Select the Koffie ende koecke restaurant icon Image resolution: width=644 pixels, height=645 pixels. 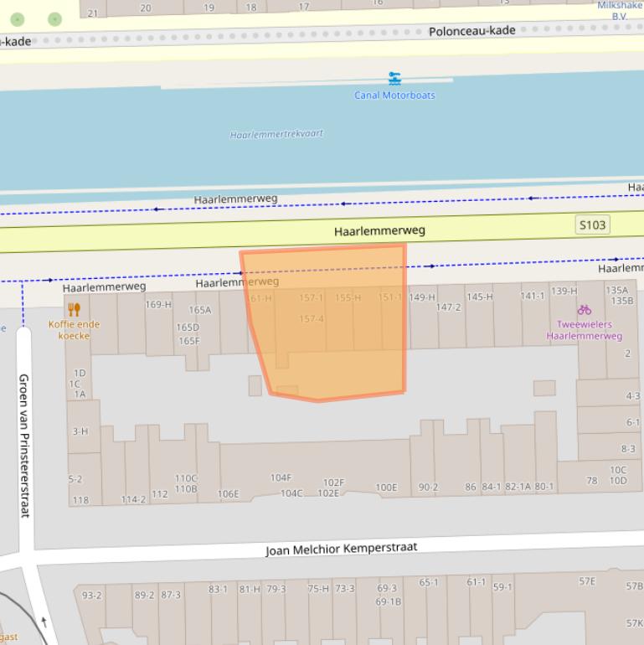coord(74,310)
